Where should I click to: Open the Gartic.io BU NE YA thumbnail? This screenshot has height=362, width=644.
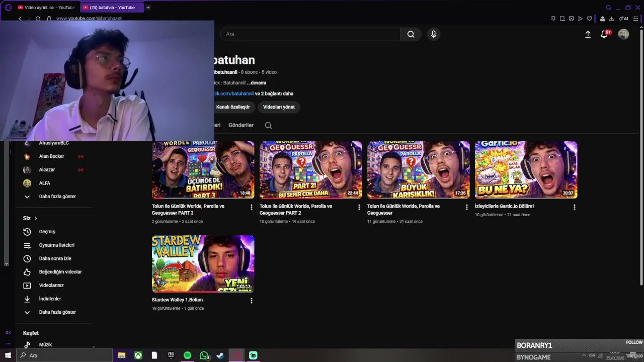click(526, 170)
